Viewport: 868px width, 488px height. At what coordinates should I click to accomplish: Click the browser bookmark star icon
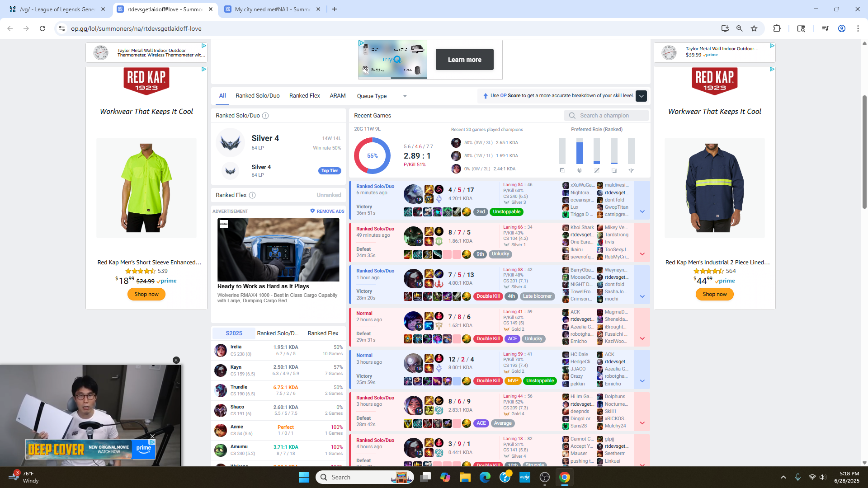click(x=754, y=28)
